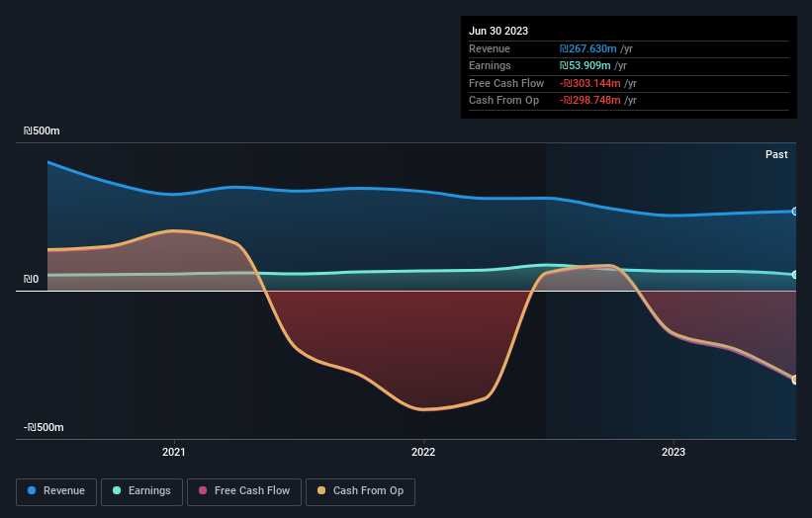Click the Revenue label in tooltip
This screenshot has height=518, width=812.
point(490,48)
